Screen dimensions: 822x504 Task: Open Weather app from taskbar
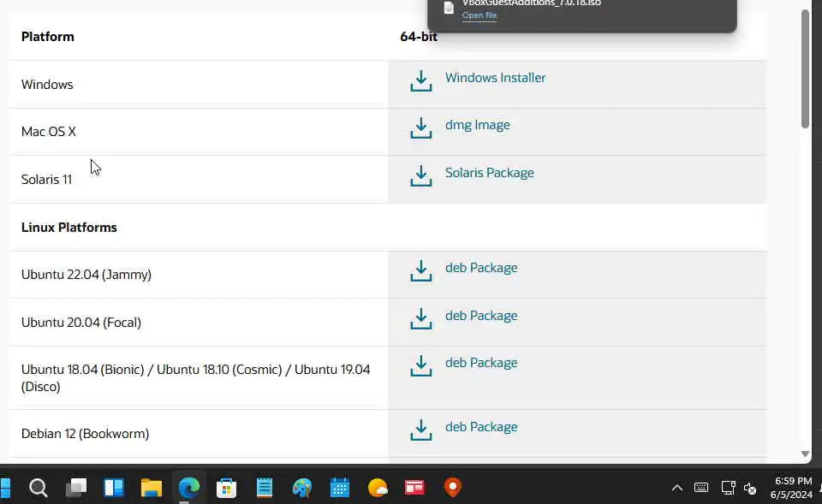click(x=378, y=488)
